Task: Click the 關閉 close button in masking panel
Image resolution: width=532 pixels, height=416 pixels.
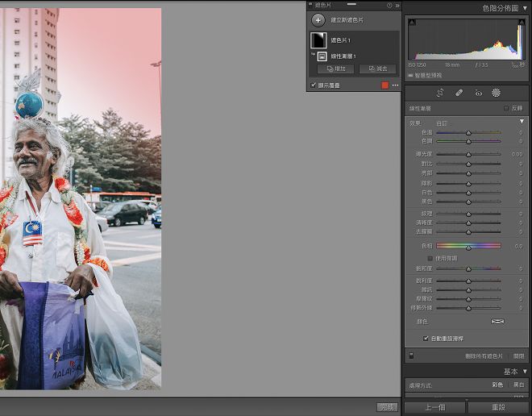Action: click(519, 356)
